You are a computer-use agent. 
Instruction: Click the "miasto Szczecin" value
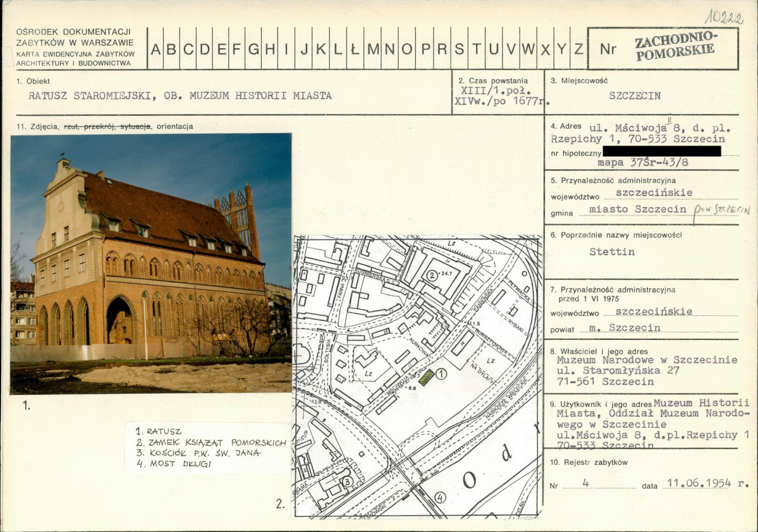point(638,209)
